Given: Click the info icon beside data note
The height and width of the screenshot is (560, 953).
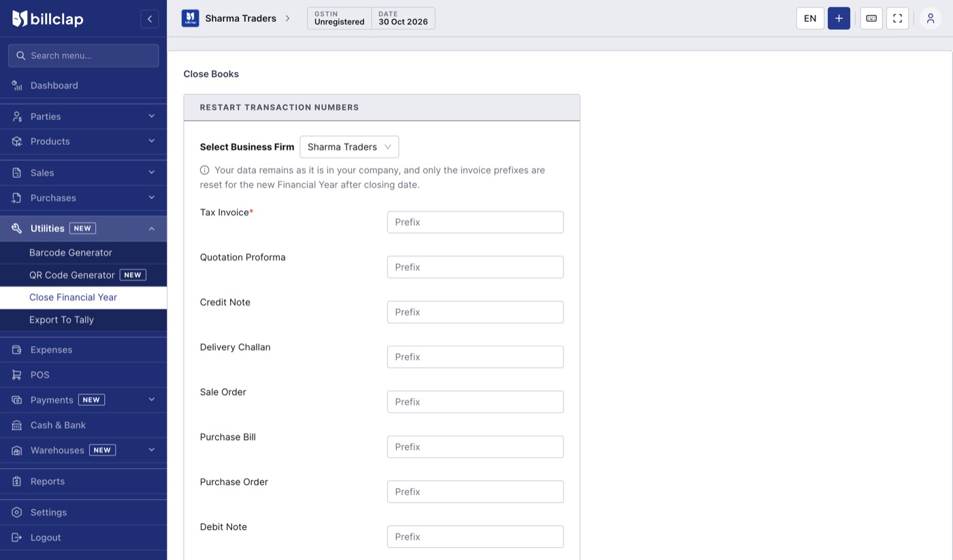Looking at the screenshot, I should pyautogui.click(x=204, y=170).
